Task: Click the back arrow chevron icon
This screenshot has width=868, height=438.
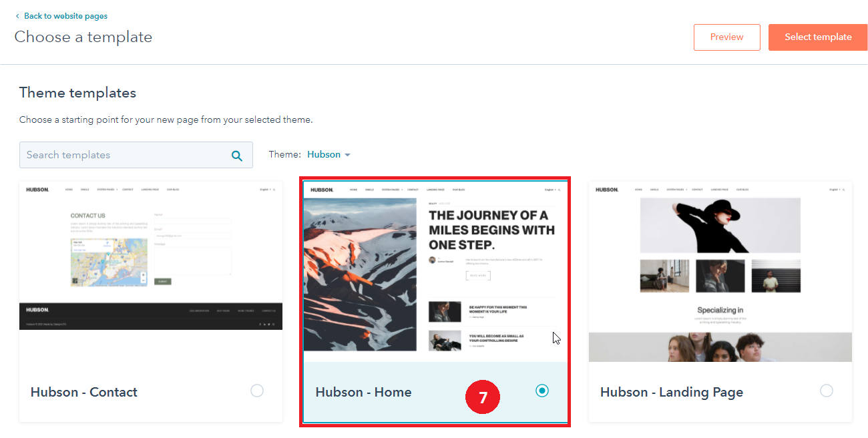Action: tap(17, 16)
